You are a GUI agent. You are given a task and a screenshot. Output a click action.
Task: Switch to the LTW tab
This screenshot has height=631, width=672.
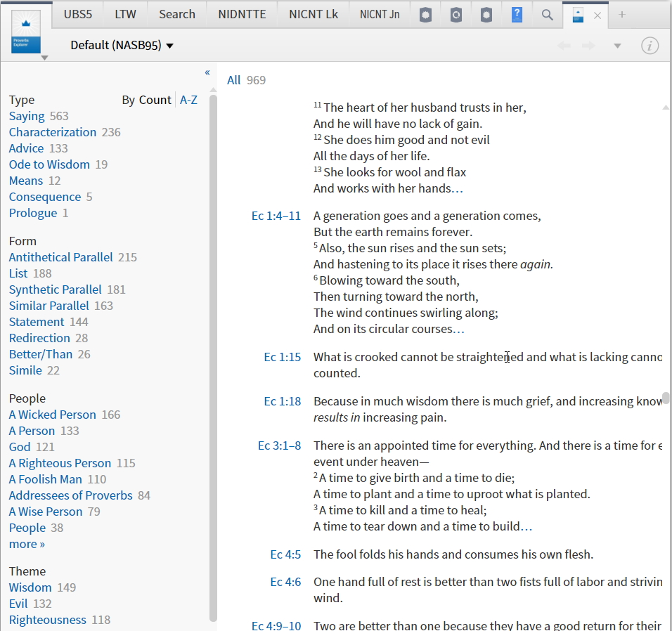pos(125,15)
